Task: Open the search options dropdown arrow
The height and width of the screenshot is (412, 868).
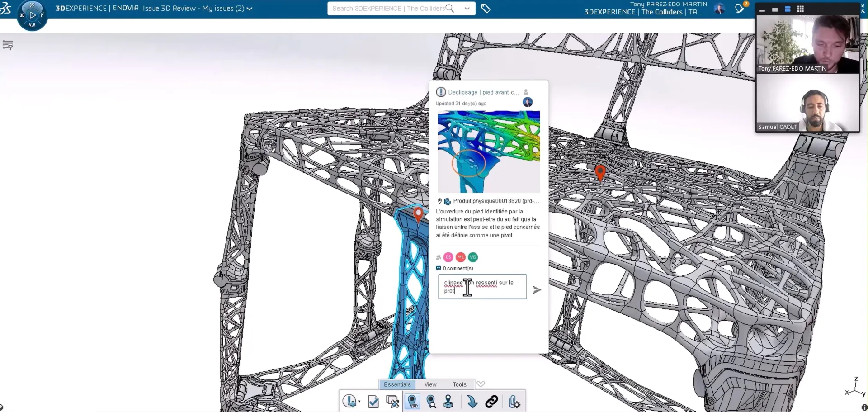Action: 467,9
